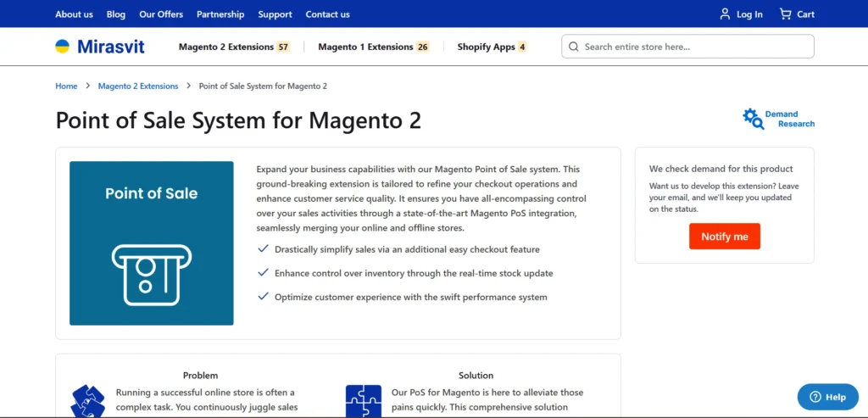Click the 57 badge next to Magento 2 Extensions
This screenshot has height=418, width=868.
pos(283,47)
